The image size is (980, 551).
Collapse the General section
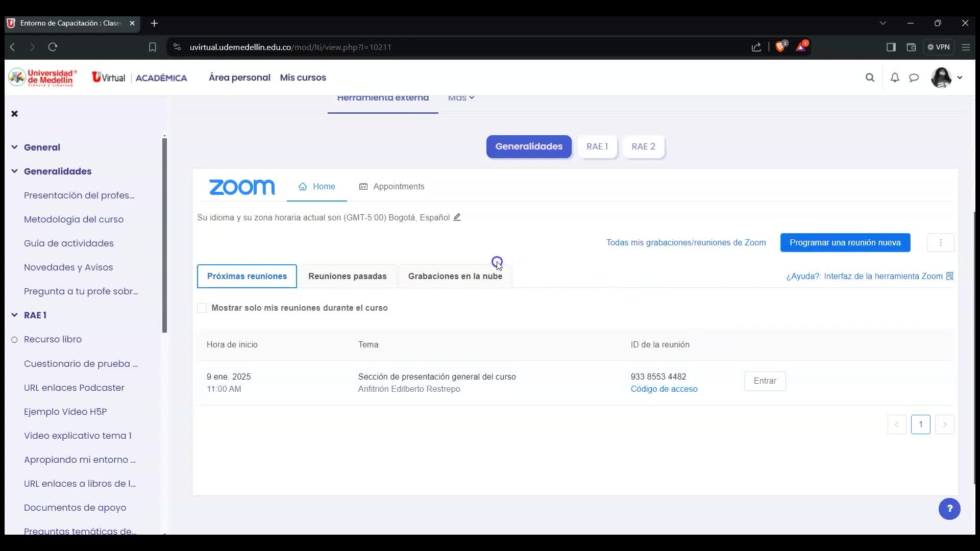[x=14, y=147]
